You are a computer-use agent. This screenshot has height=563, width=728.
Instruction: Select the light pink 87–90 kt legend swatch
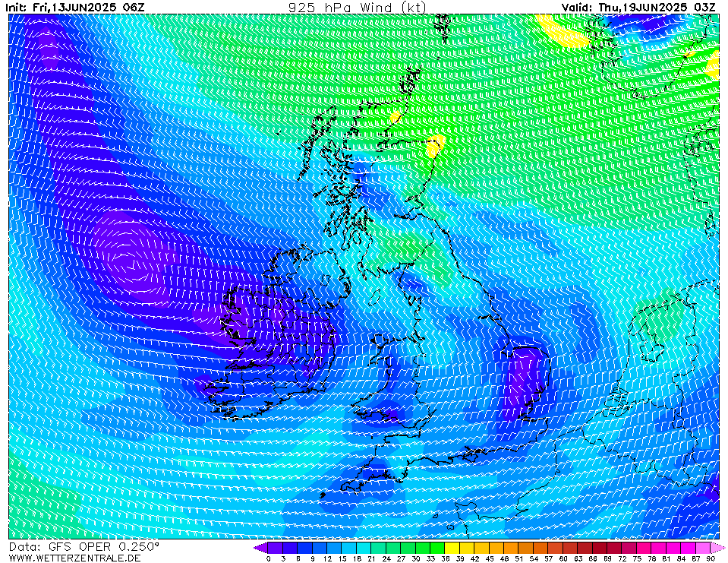click(x=704, y=548)
